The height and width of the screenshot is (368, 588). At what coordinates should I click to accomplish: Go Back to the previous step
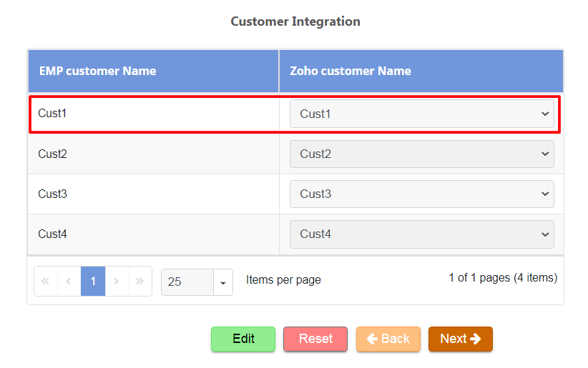click(388, 339)
